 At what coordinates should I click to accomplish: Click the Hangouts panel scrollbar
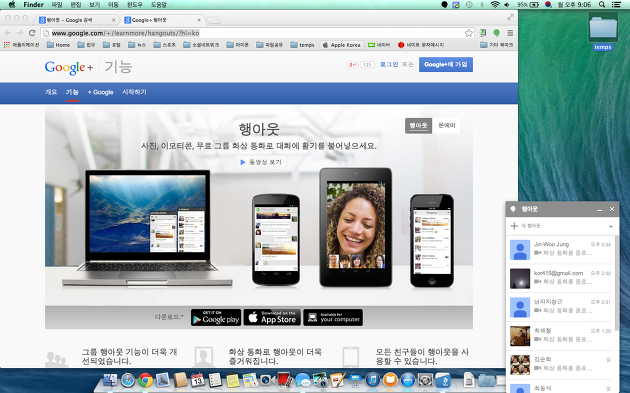[617, 283]
